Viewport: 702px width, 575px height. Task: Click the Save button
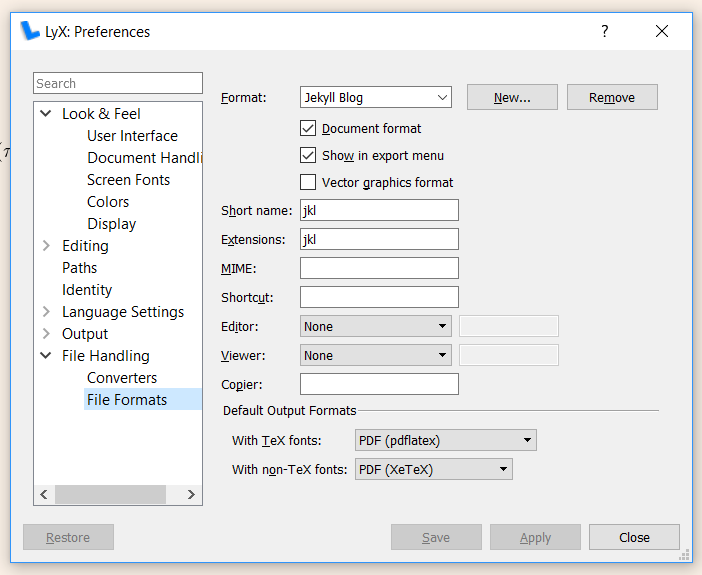click(436, 537)
